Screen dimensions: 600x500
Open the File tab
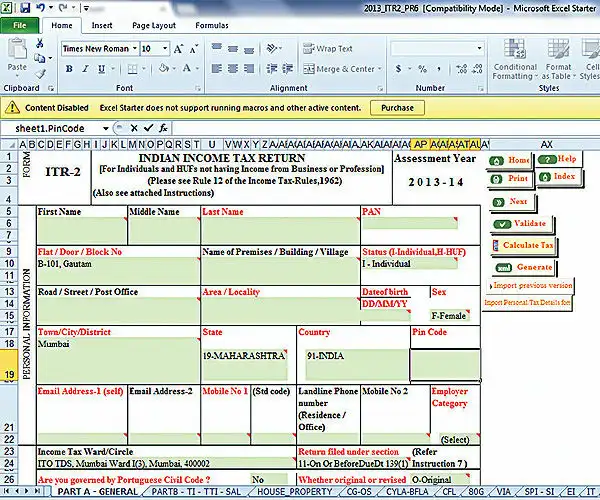click(20, 25)
